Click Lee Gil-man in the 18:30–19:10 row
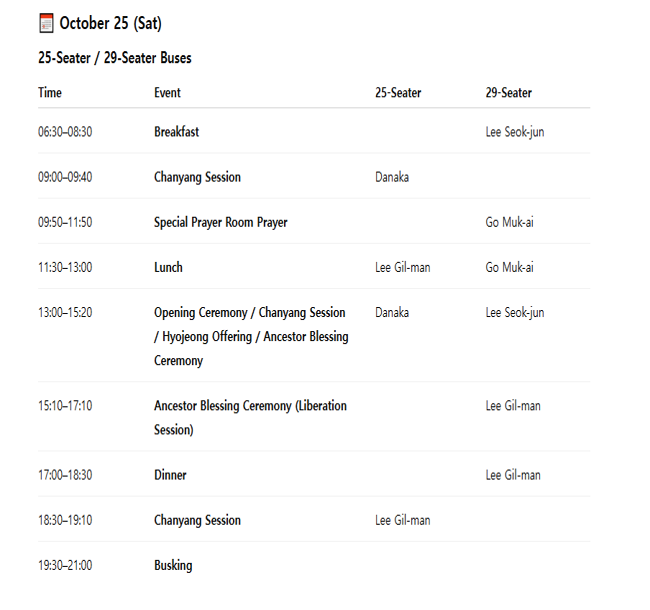This screenshot has width=650, height=610. 403,520
